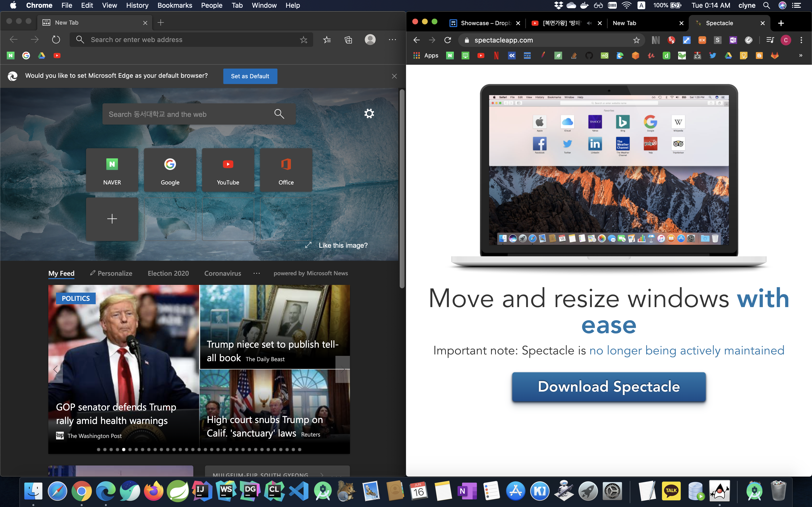This screenshot has width=812, height=507.
Task: Click Set as Default button
Action: [x=250, y=76]
